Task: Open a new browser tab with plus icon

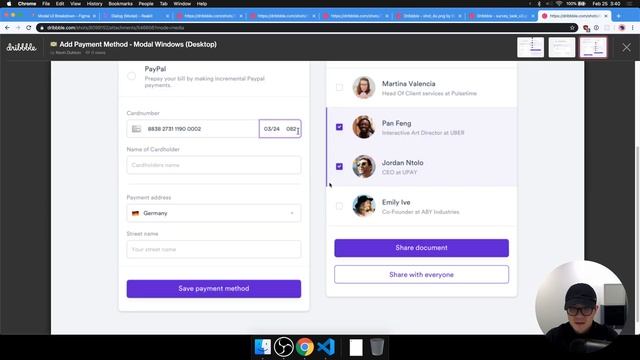Action: pyautogui.click(x=619, y=16)
